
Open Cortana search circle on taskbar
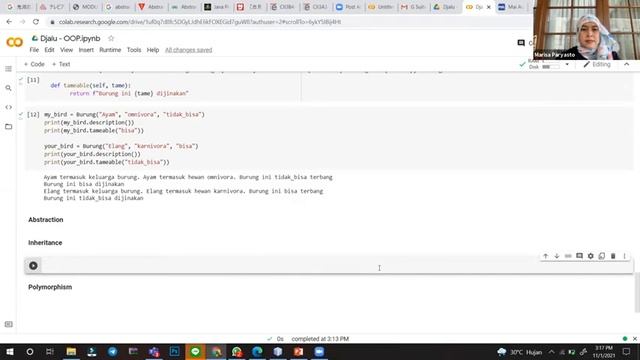coord(30,351)
